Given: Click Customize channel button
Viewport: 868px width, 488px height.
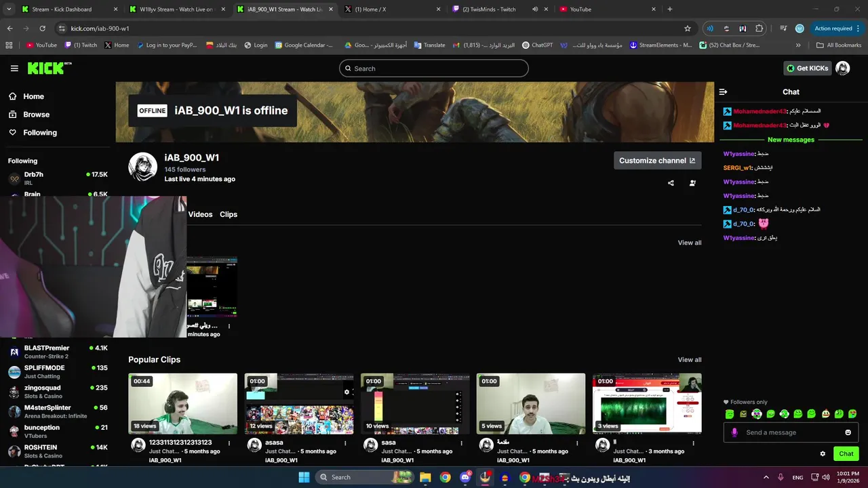Looking at the screenshot, I should click(x=657, y=161).
